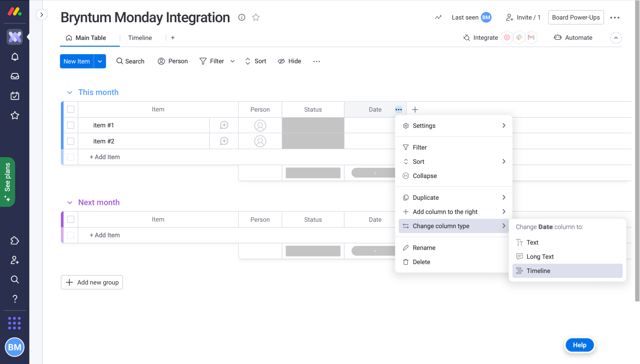Tick the item #1 checkbox

71,125
